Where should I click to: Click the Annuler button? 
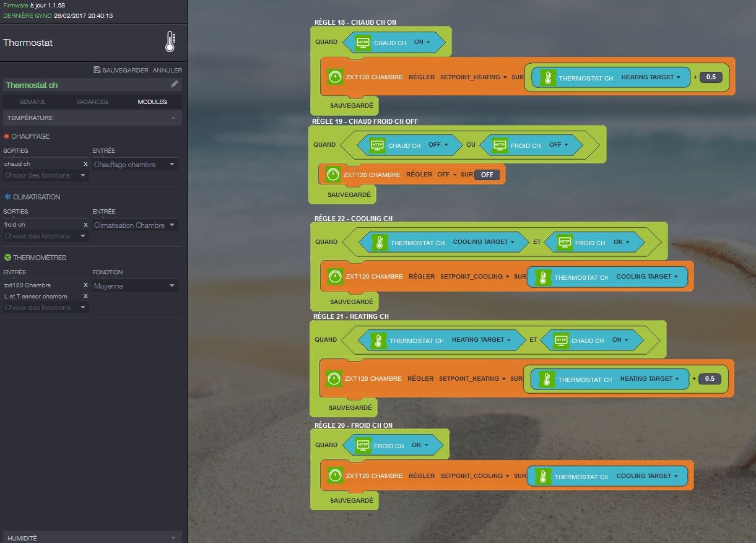[167, 70]
